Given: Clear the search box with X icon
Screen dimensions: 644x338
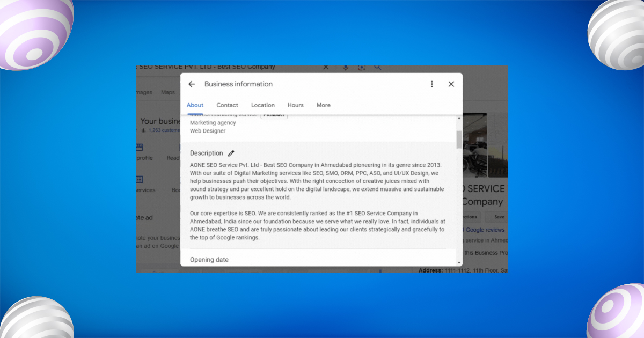Looking at the screenshot, I should coord(326,67).
